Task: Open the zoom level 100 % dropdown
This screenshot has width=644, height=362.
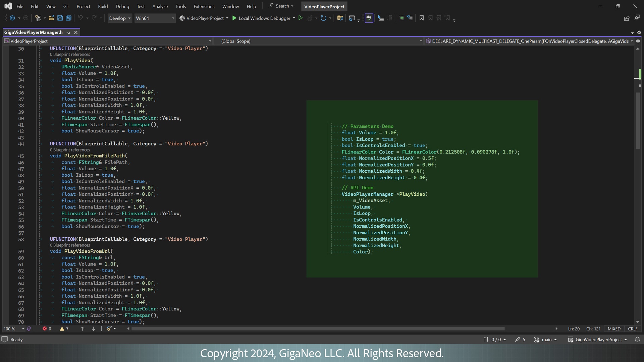Action: (x=13, y=329)
